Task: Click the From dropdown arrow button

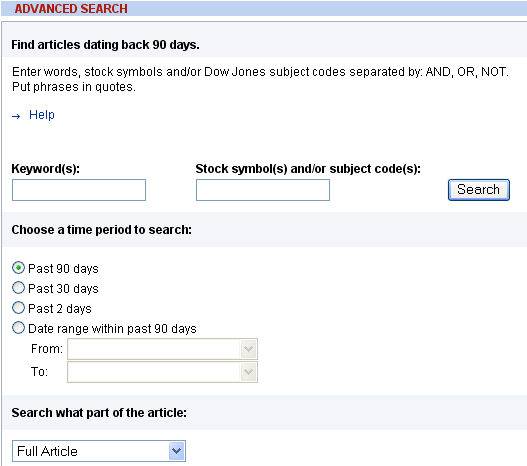Action: click(x=249, y=349)
